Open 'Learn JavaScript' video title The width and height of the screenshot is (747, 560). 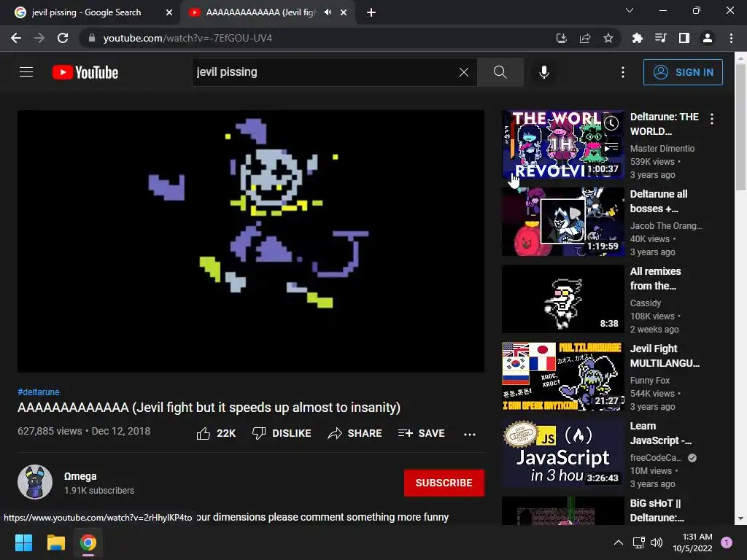(661, 433)
